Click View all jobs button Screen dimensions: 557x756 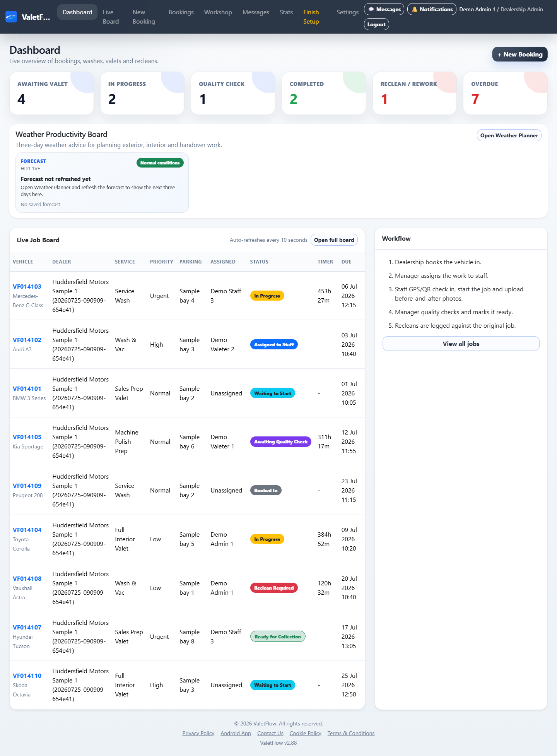tap(461, 344)
